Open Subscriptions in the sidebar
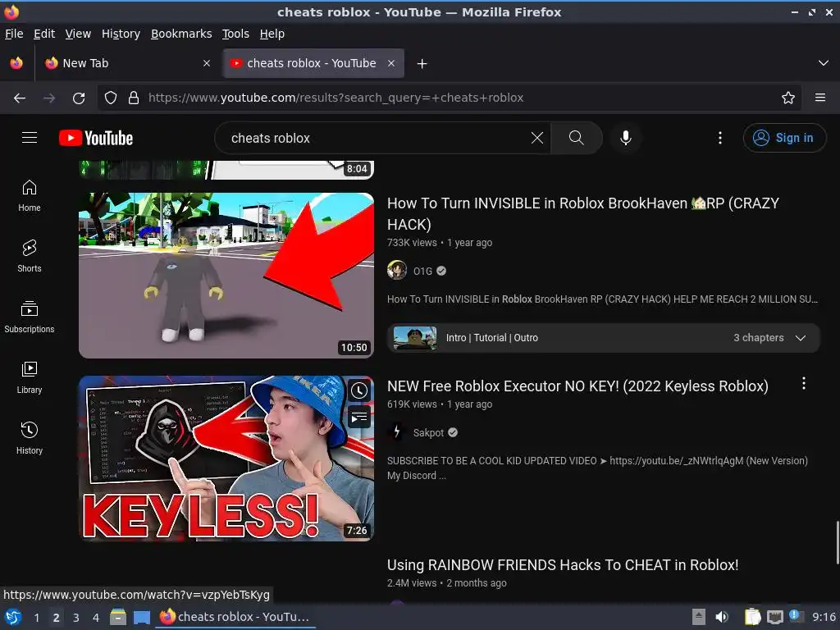Image resolution: width=840 pixels, height=630 pixels. tap(30, 317)
